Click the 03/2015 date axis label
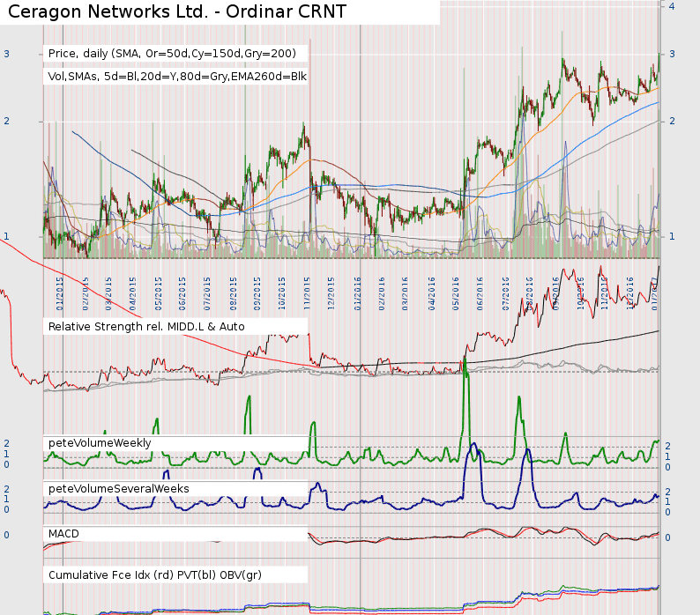Image resolution: width=700 pixels, height=615 pixels. pos(108,293)
